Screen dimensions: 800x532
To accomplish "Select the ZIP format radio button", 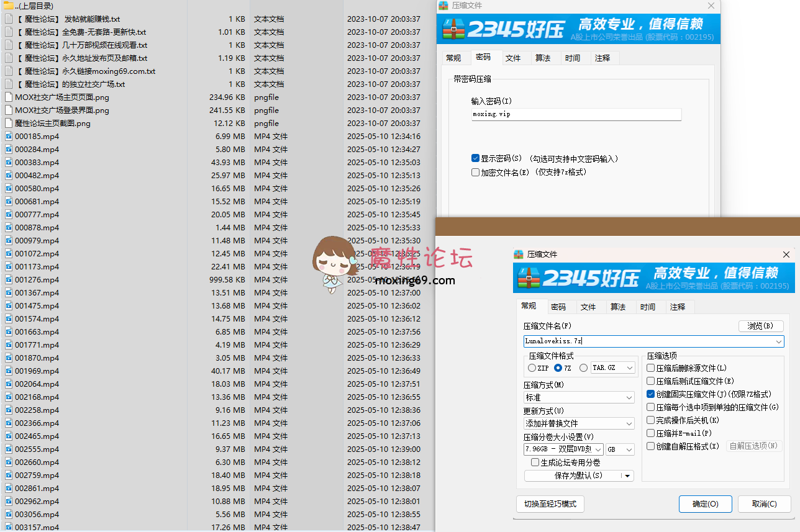I will [x=532, y=368].
